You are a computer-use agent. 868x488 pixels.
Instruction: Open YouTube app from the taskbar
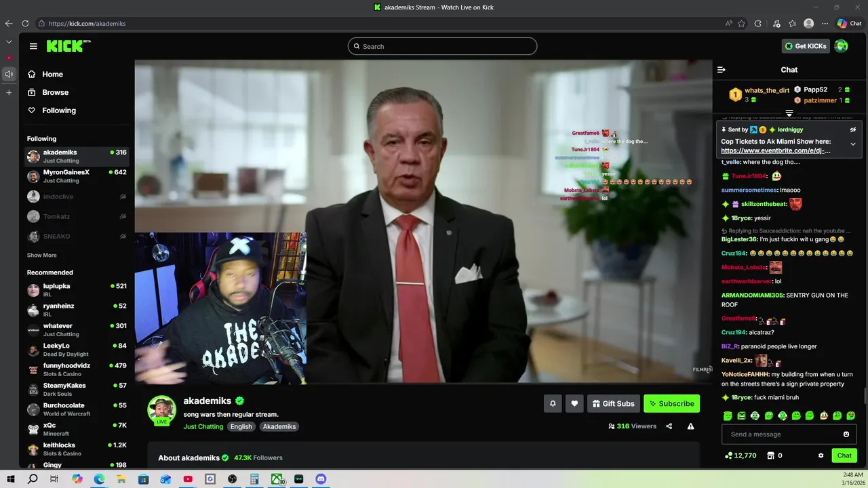[188, 479]
